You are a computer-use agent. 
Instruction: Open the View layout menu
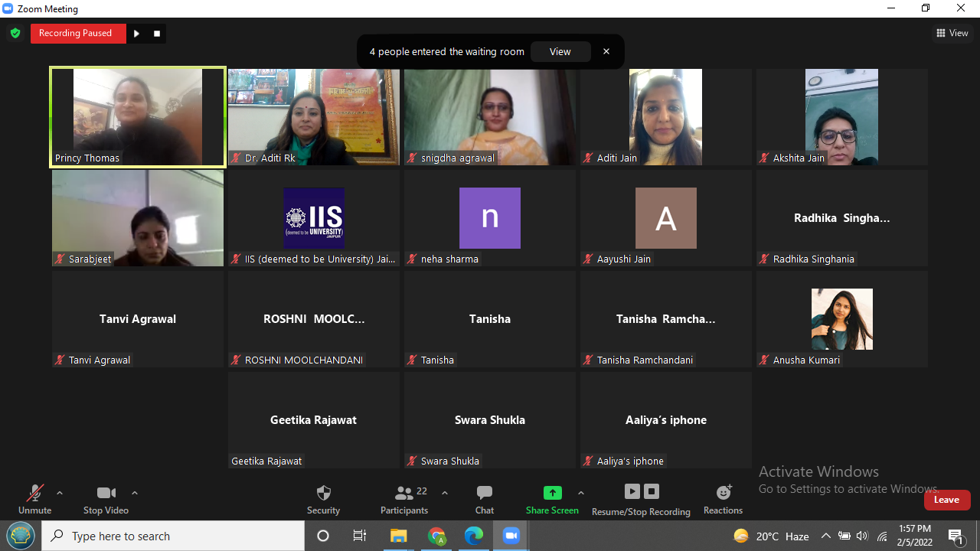click(952, 33)
